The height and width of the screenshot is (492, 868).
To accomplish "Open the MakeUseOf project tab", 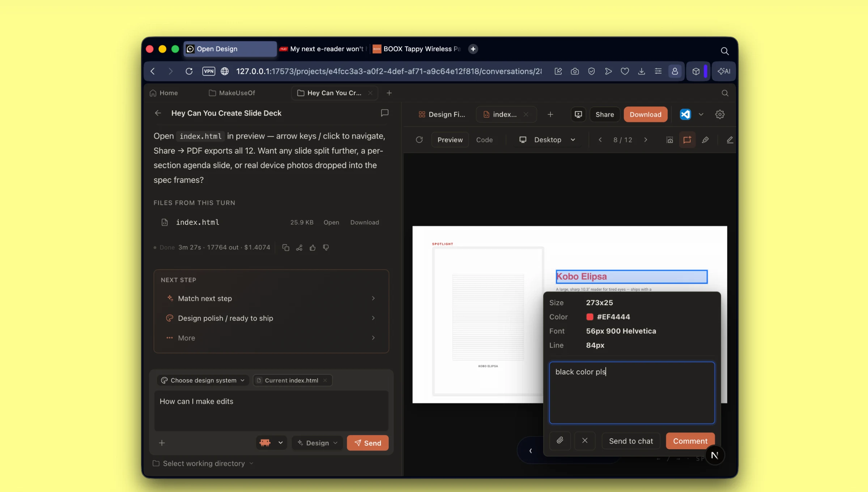I will (232, 93).
